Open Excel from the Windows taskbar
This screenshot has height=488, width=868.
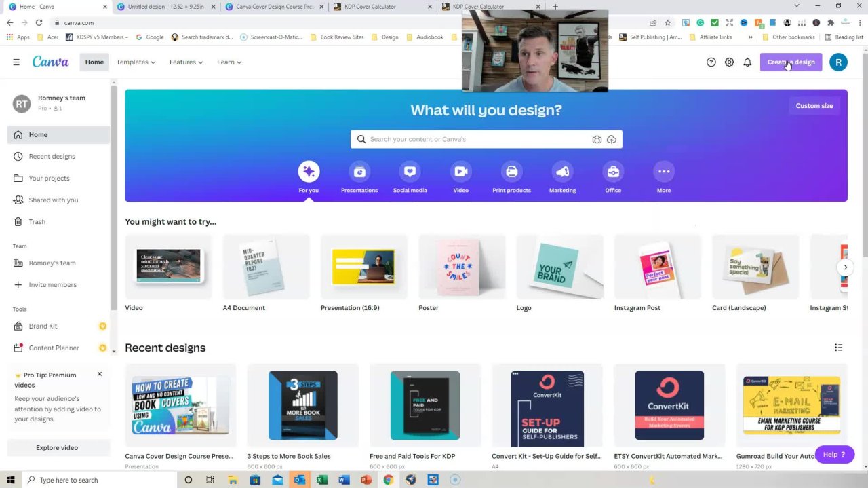321,480
